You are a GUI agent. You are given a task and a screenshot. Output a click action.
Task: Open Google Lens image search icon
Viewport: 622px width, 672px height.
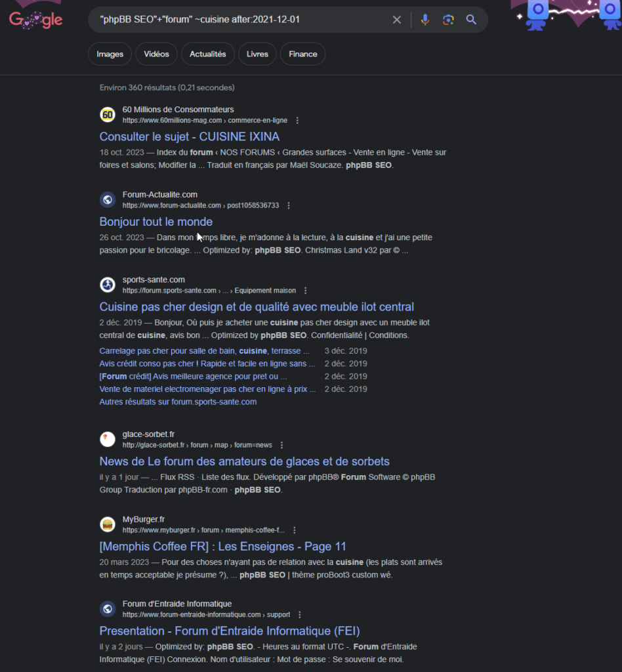(x=448, y=20)
